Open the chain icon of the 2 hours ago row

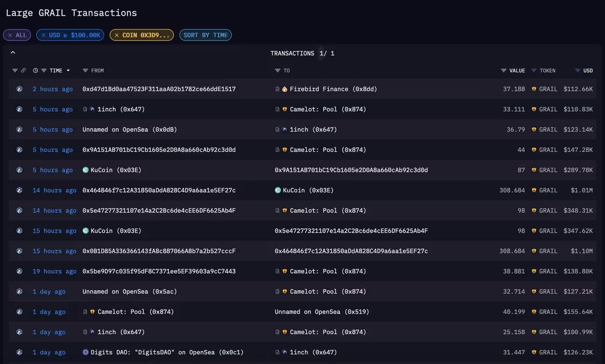[19, 89]
